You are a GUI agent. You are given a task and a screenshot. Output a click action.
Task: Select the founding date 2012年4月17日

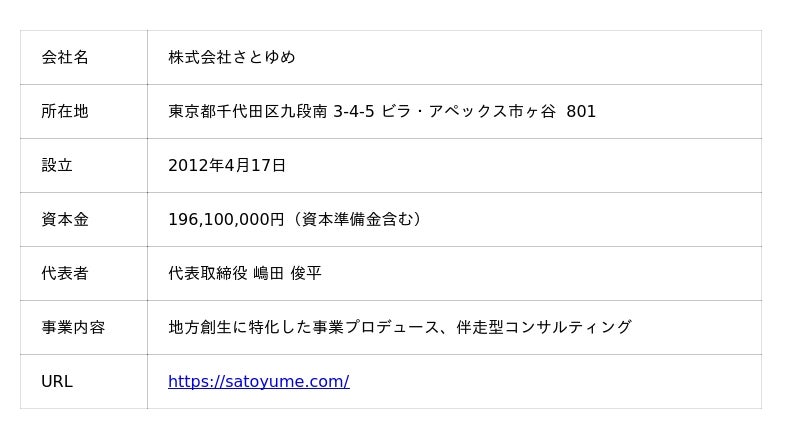[x=227, y=165]
